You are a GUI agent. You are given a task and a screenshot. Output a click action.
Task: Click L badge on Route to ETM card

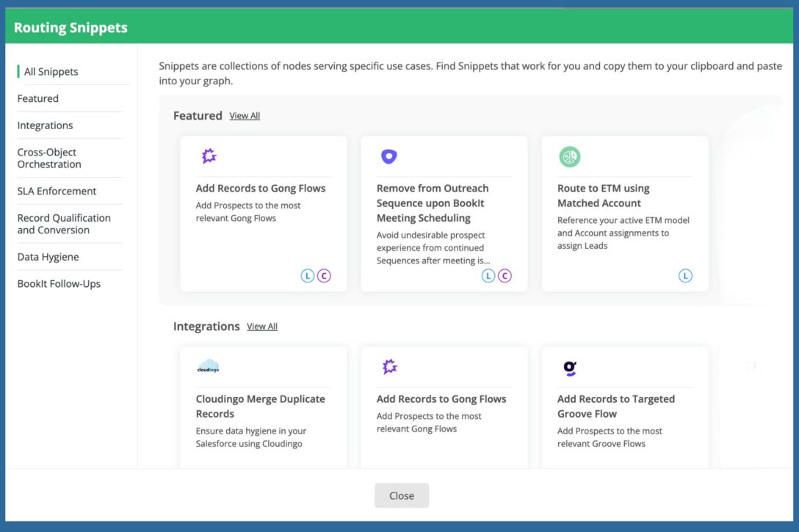(685, 275)
